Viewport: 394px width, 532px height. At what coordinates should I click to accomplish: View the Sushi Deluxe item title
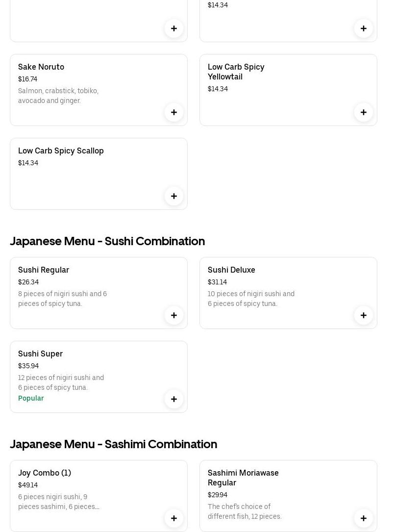click(231, 270)
